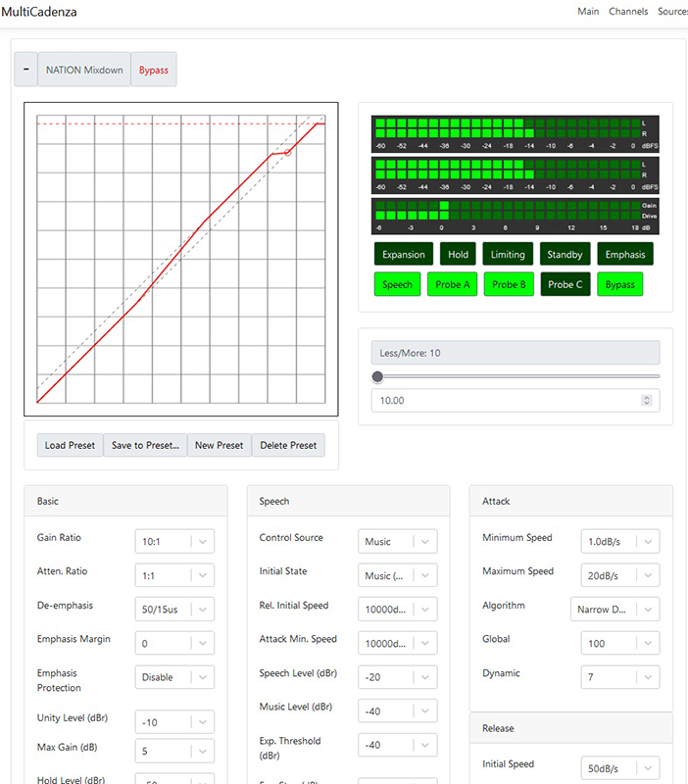The width and height of the screenshot is (688, 784).
Task: Open the Main navigation link
Action: pos(588,12)
